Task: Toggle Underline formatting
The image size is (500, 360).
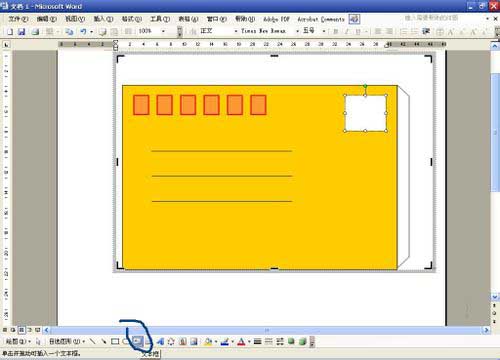Action: point(358,31)
